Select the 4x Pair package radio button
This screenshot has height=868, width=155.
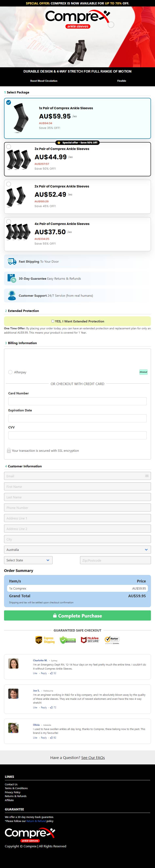[x=9, y=222]
